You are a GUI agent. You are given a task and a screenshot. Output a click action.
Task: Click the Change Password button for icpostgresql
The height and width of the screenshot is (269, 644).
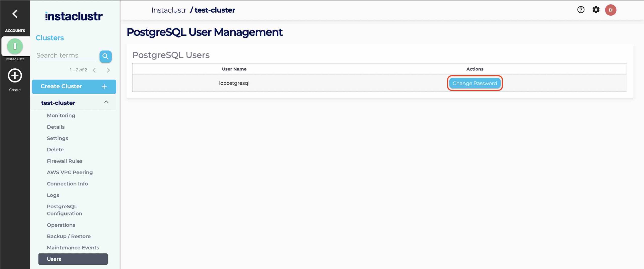click(x=475, y=83)
